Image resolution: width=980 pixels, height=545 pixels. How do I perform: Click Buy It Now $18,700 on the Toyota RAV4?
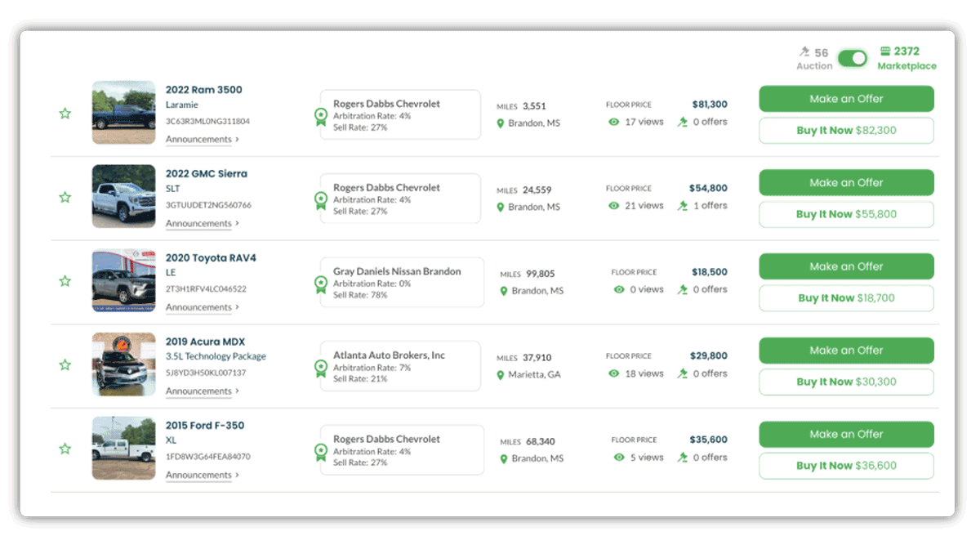(846, 297)
